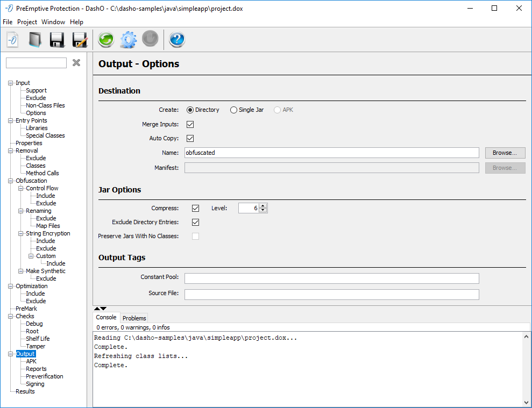Increase the compression Level with up arrow
This screenshot has width=532, height=408.
[263, 205]
